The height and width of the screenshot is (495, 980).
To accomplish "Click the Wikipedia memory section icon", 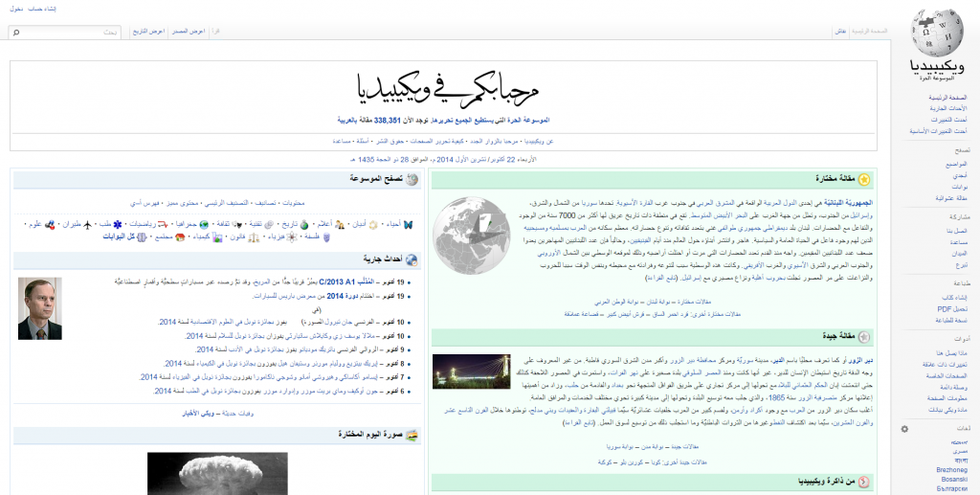I will [x=864, y=482].
